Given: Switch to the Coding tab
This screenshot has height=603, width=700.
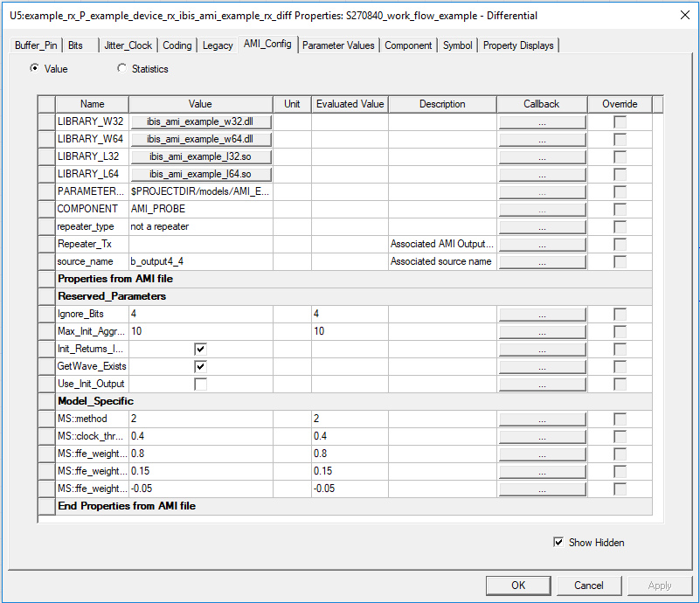Looking at the screenshot, I should [x=177, y=45].
